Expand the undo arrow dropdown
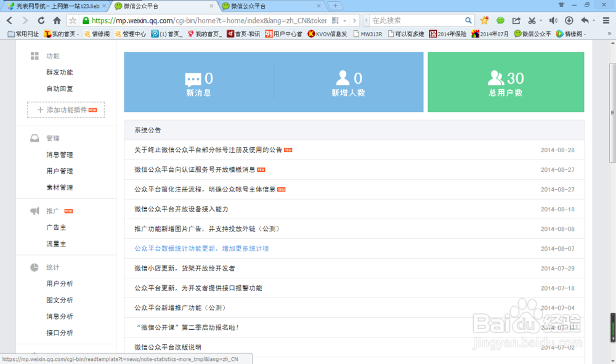This screenshot has height=364, width=616. (x=594, y=20)
